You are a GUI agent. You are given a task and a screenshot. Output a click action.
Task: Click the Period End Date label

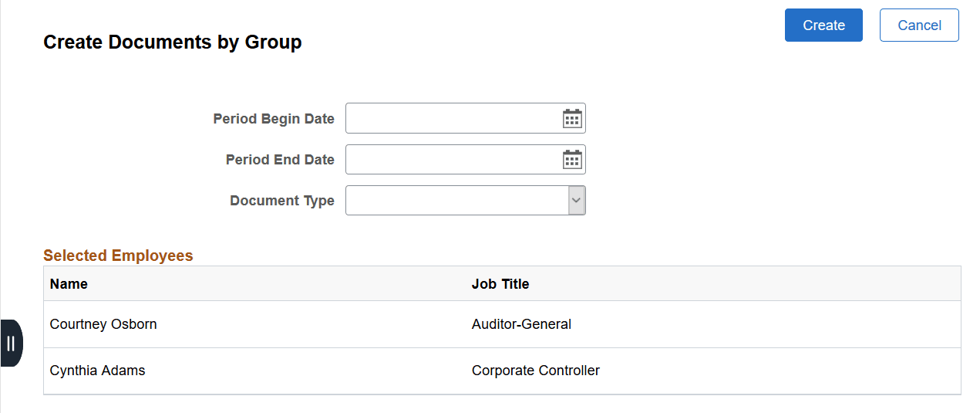click(x=280, y=160)
